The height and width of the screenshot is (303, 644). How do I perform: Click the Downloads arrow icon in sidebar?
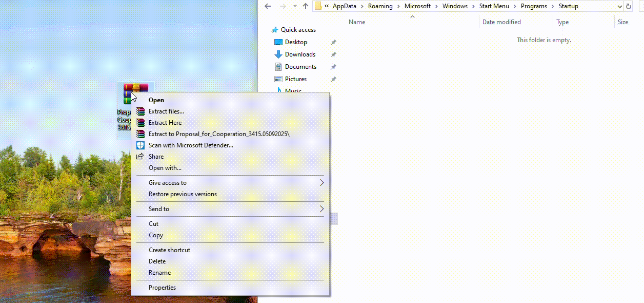pyautogui.click(x=278, y=54)
